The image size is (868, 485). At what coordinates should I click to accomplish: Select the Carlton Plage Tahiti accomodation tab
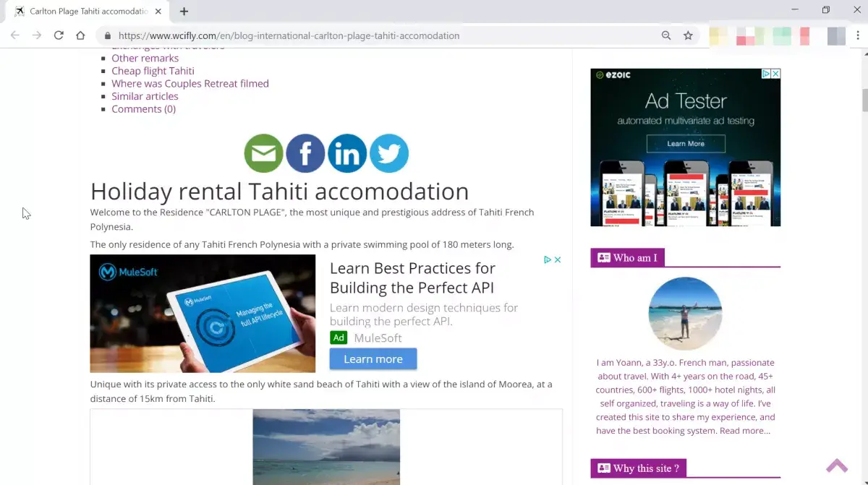point(89,12)
